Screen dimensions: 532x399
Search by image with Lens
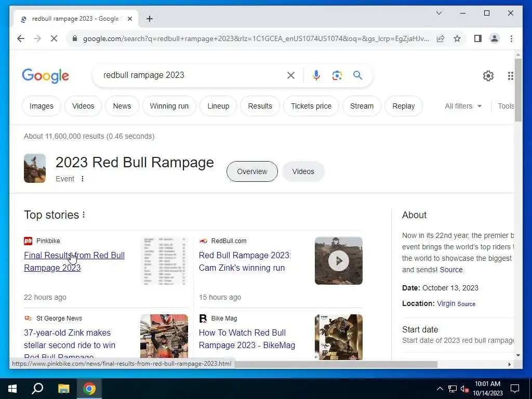click(337, 75)
